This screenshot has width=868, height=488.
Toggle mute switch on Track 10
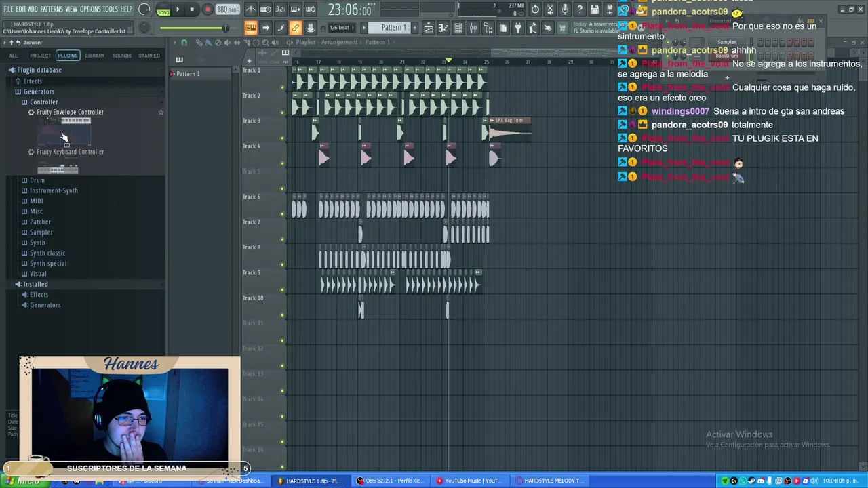click(x=283, y=315)
